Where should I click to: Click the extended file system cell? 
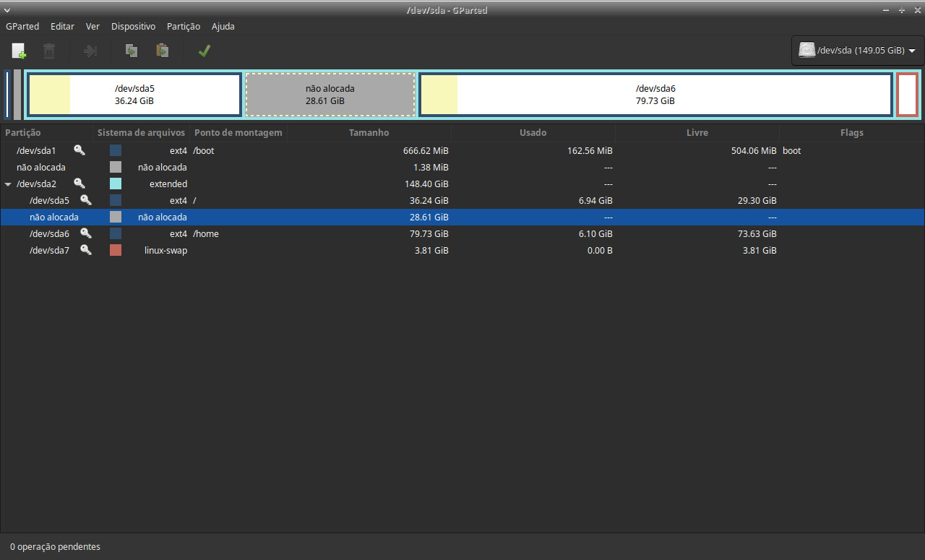click(168, 184)
